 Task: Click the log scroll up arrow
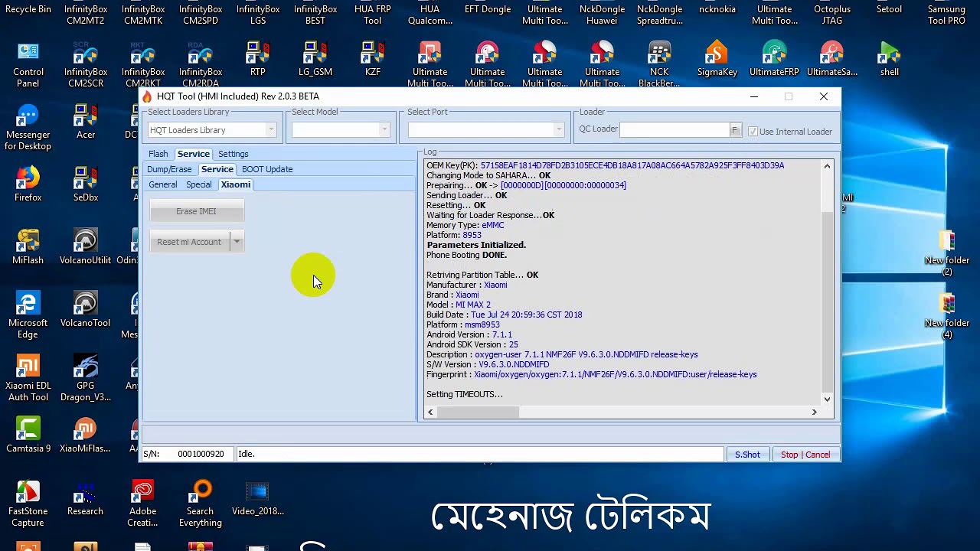827,166
